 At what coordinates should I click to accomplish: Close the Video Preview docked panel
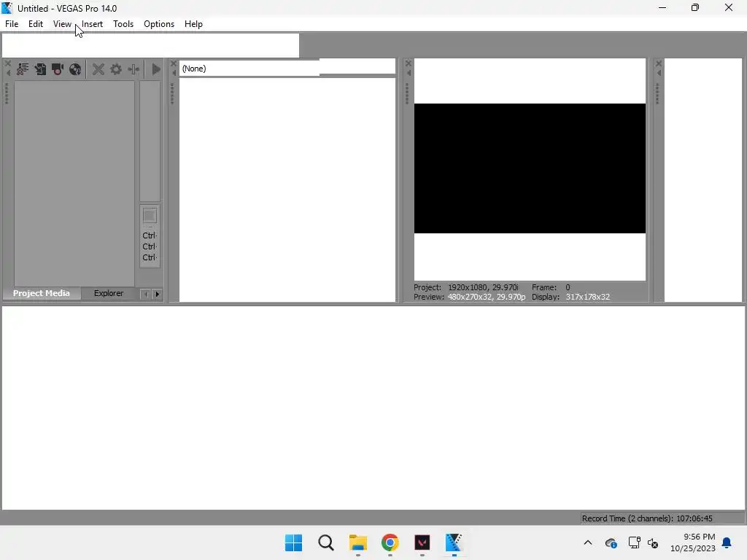pos(409,63)
